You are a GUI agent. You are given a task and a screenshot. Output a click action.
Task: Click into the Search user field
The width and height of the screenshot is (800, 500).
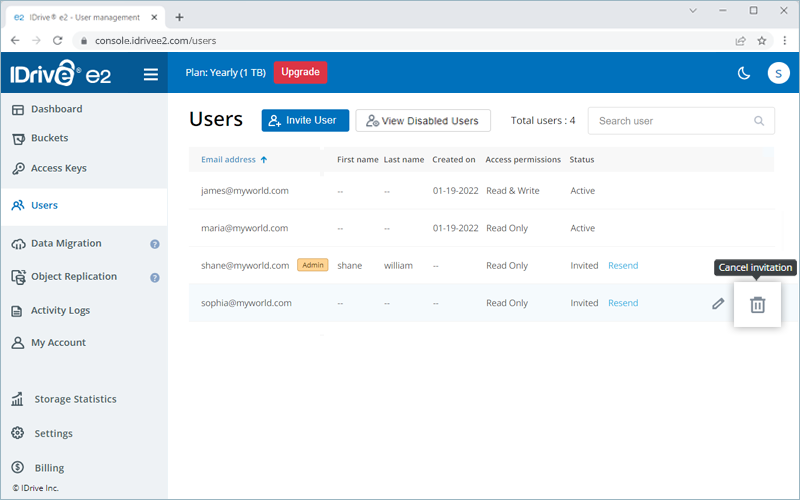(x=670, y=121)
